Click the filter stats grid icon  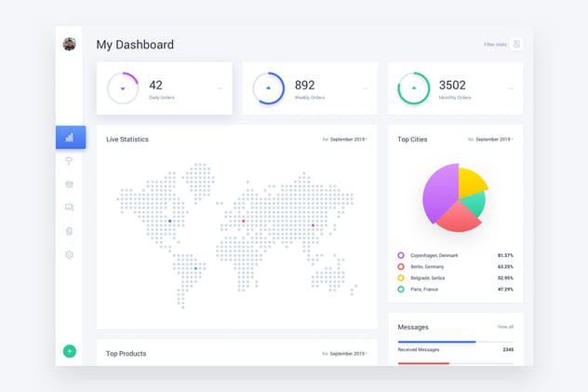point(516,45)
